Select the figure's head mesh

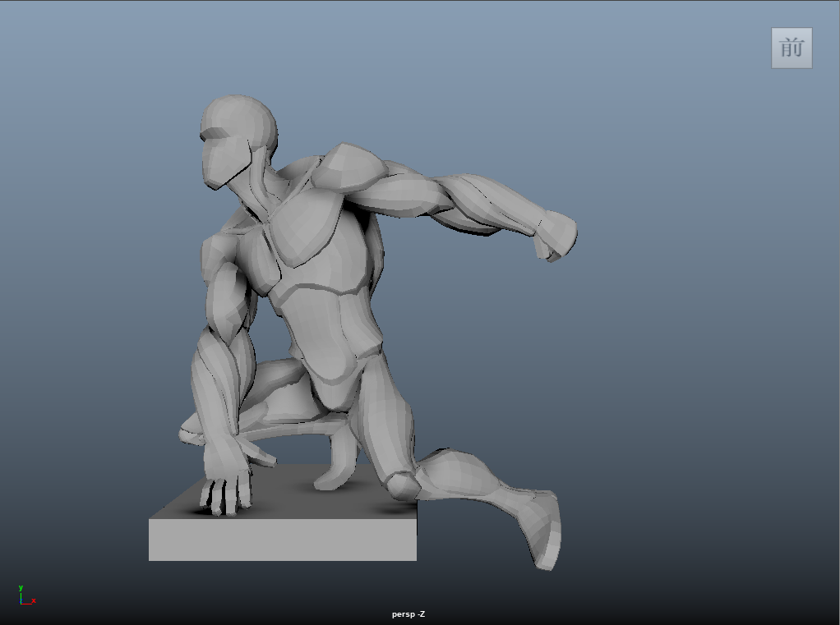pyautogui.click(x=238, y=141)
